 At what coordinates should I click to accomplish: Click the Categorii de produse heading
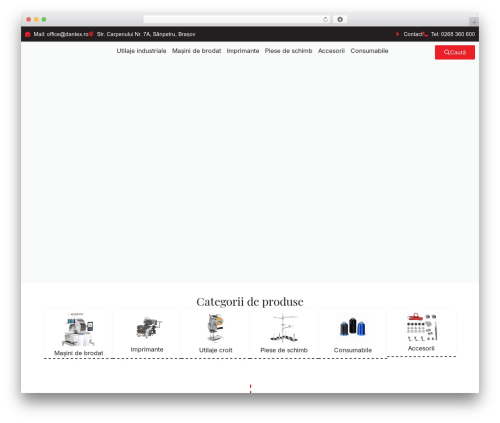click(250, 302)
